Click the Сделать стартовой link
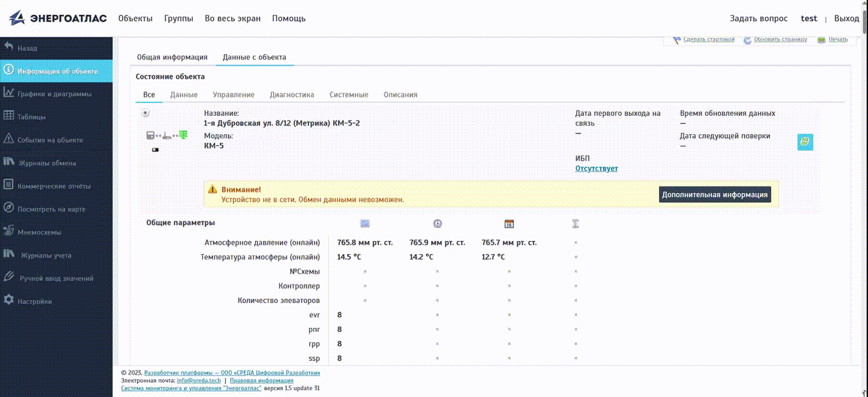 pyautogui.click(x=709, y=39)
